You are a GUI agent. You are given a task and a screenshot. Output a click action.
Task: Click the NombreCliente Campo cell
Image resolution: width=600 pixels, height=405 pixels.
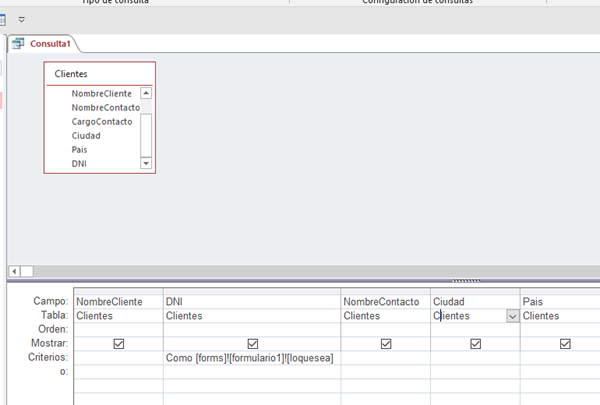point(118,302)
